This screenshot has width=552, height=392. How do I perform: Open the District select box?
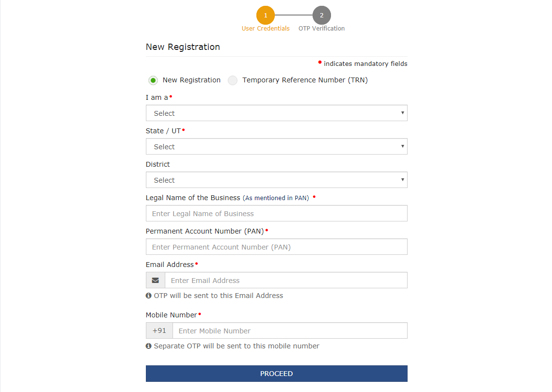277,180
